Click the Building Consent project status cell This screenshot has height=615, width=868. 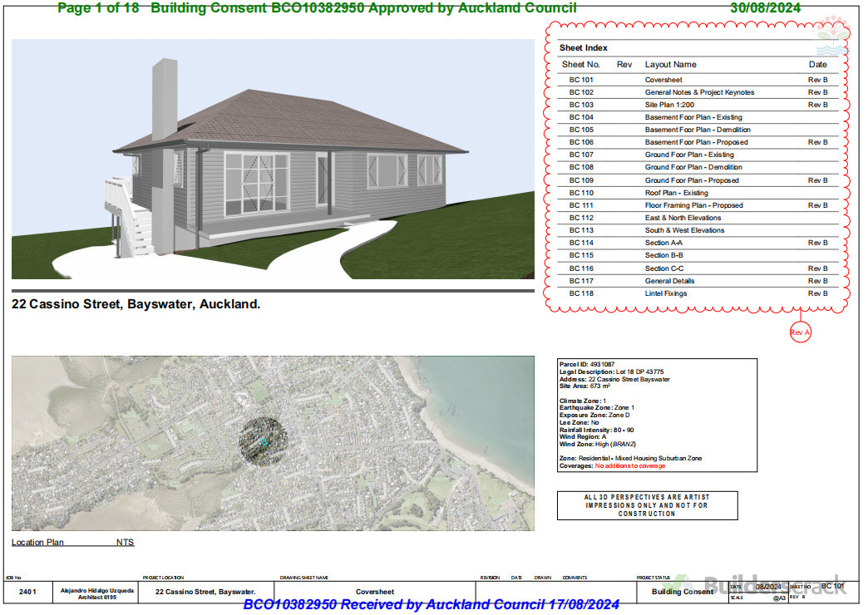(680, 592)
